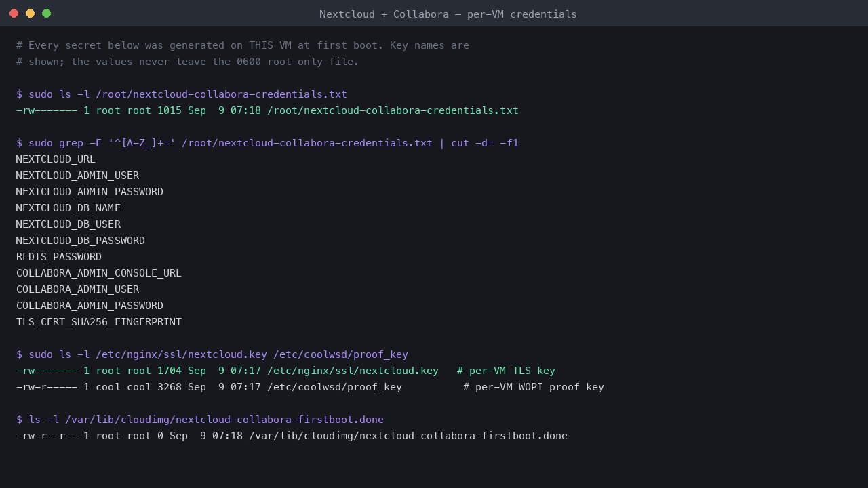Select the NEXTCLOUD_URL key name

pos(56,159)
